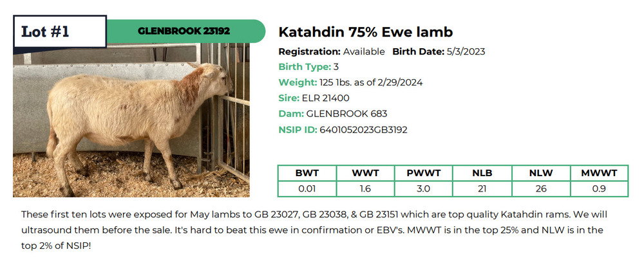The image size is (644, 270).
Task: Click the Sire ELR 21400 entry
Action: click(314, 98)
